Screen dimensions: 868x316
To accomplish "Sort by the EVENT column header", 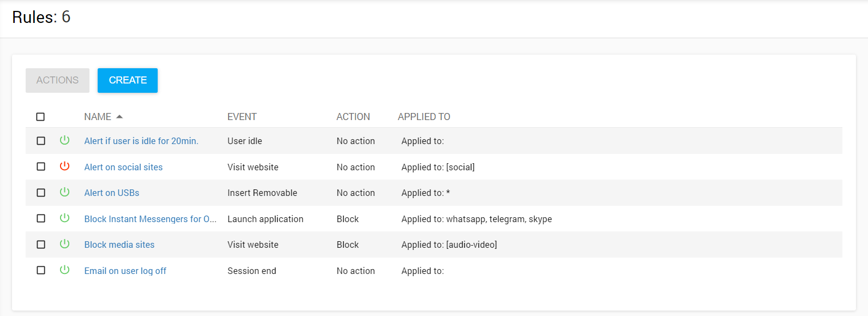I will [x=242, y=117].
